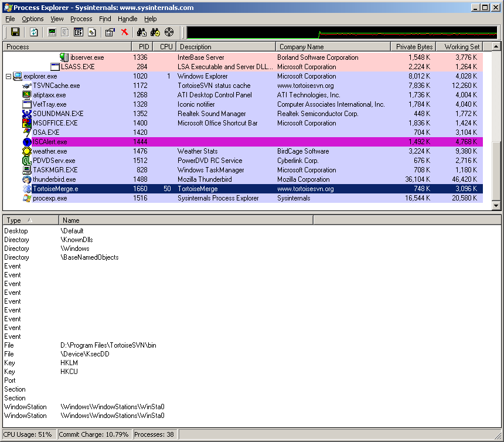The image size is (504, 442).
Task: Select the \Default desktop handle
Action: click(x=72, y=231)
